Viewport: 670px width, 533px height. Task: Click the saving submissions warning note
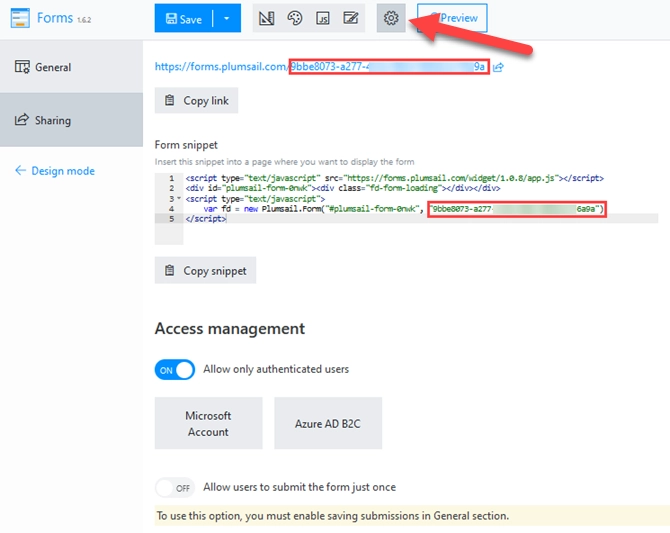tap(412, 516)
